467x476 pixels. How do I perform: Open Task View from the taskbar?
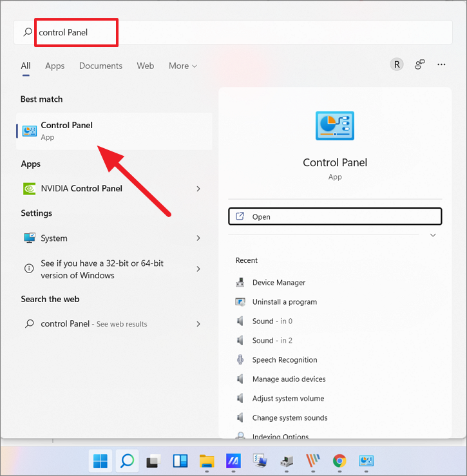pyautogui.click(x=154, y=461)
